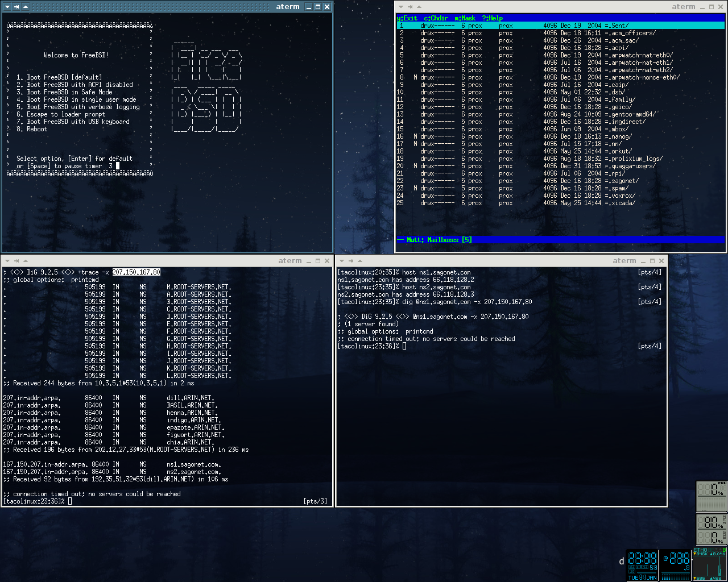Open the window menu arrow of the Mutt aterm
Image resolution: width=728 pixels, height=582 pixels.
click(x=401, y=7)
